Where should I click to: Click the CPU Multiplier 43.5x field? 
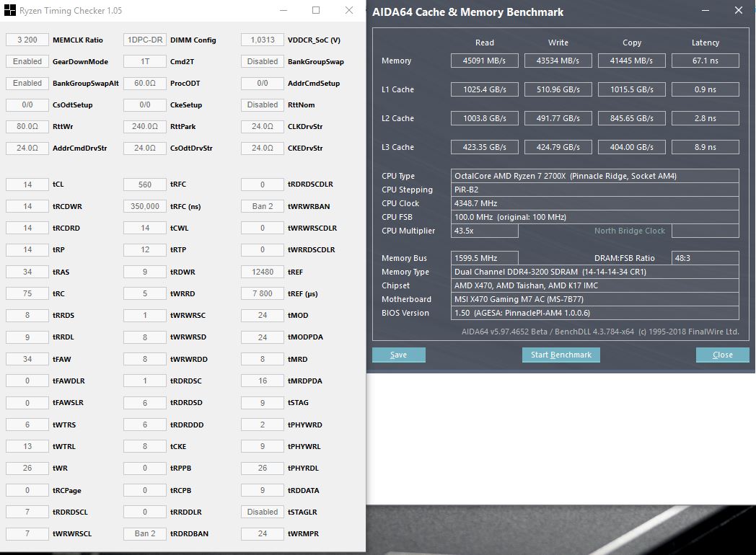tap(485, 231)
